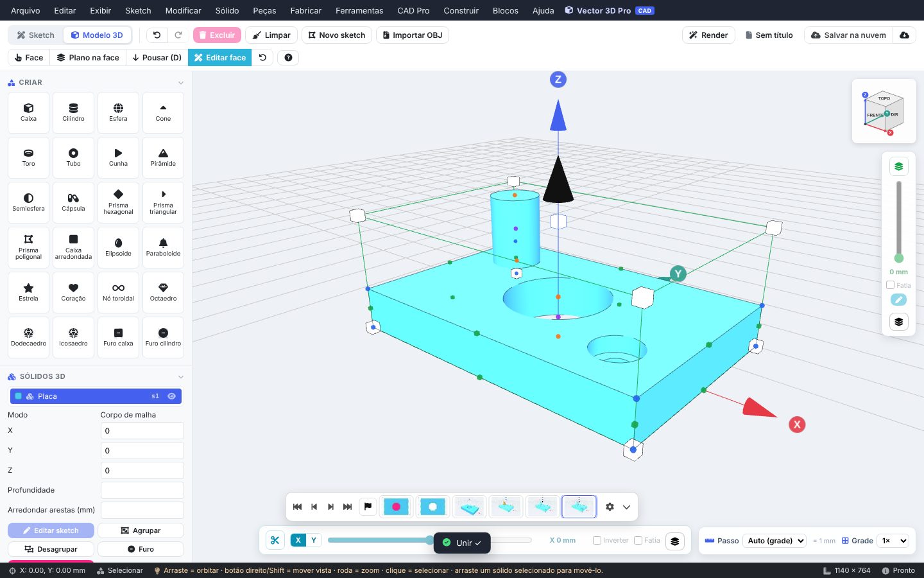Open the Ferramentas menu
This screenshot has width=924, height=578.
pyautogui.click(x=359, y=10)
